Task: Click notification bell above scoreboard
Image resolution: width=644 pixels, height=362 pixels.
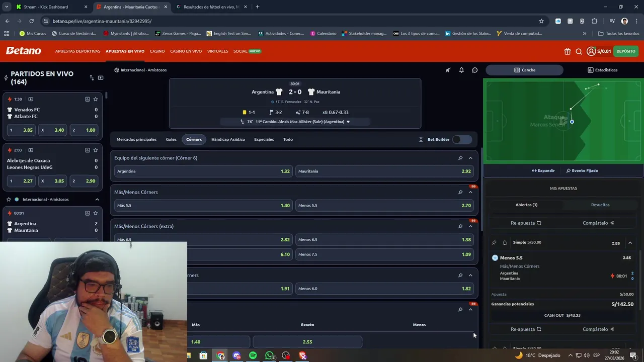Action: pyautogui.click(x=461, y=70)
